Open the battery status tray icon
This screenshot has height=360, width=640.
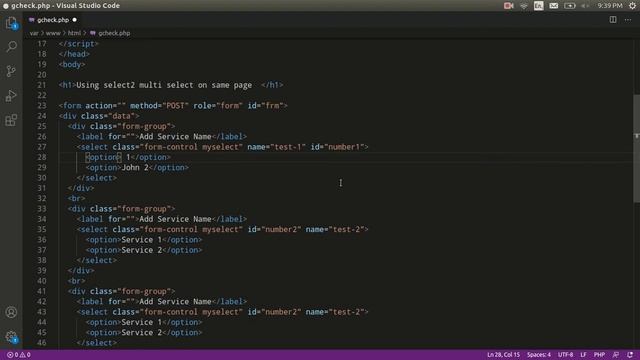[570, 6]
